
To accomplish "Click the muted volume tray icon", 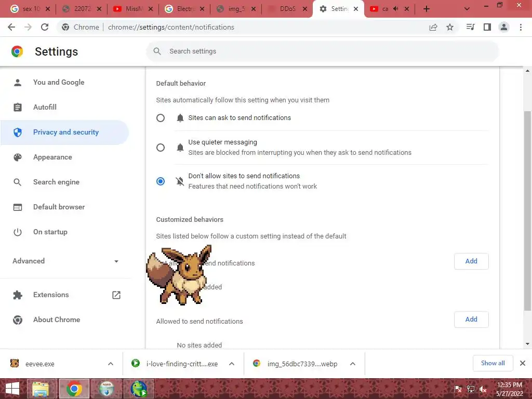I will pos(483,389).
